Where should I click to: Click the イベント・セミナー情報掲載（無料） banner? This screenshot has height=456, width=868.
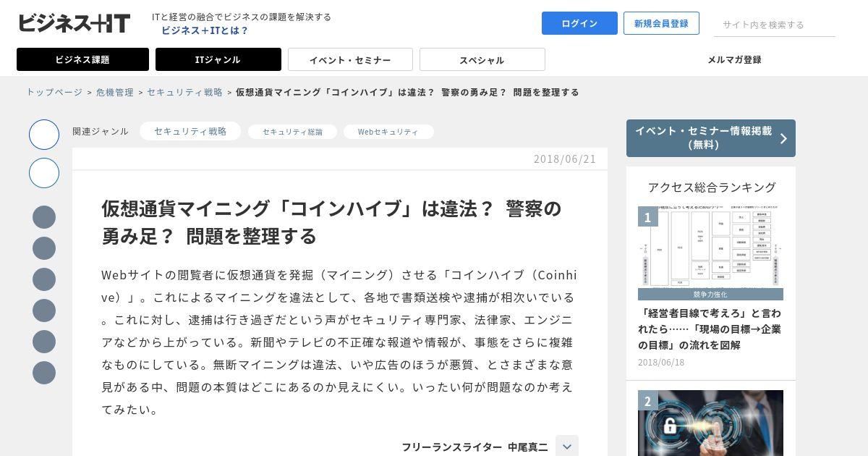[711, 138]
